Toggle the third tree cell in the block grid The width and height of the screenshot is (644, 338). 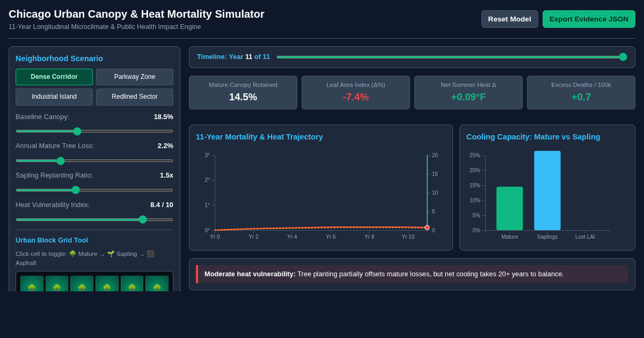point(82,284)
